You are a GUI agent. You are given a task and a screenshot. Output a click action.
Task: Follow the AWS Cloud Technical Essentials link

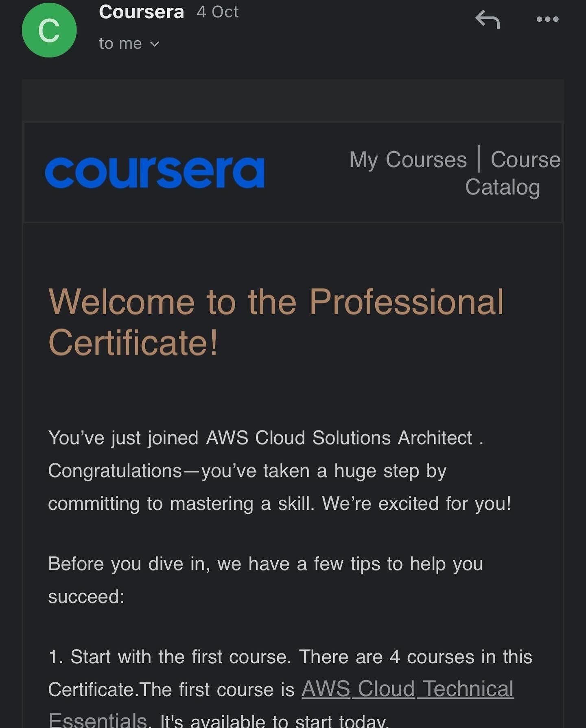[407, 689]
